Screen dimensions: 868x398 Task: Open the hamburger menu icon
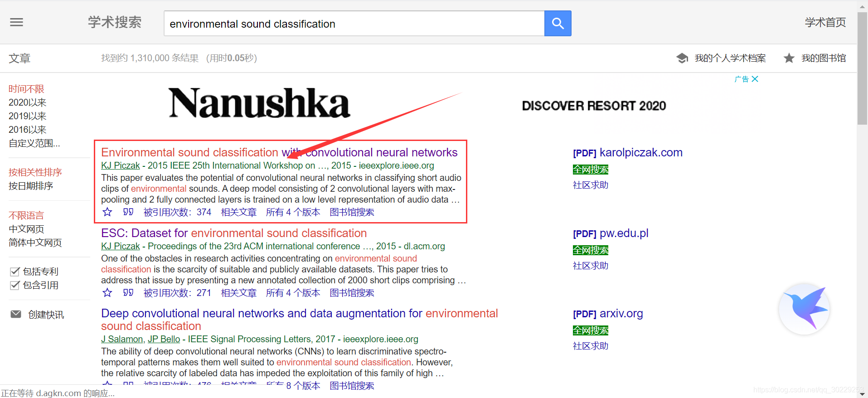pos(16,22)
